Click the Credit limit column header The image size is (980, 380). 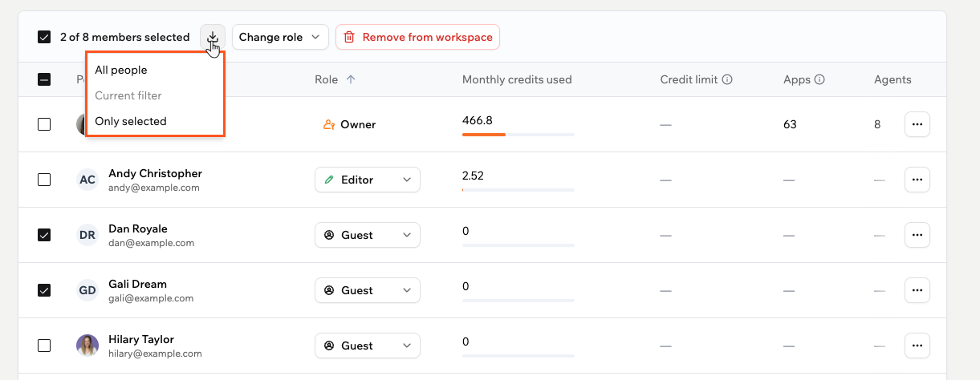[x=688, y=79]
